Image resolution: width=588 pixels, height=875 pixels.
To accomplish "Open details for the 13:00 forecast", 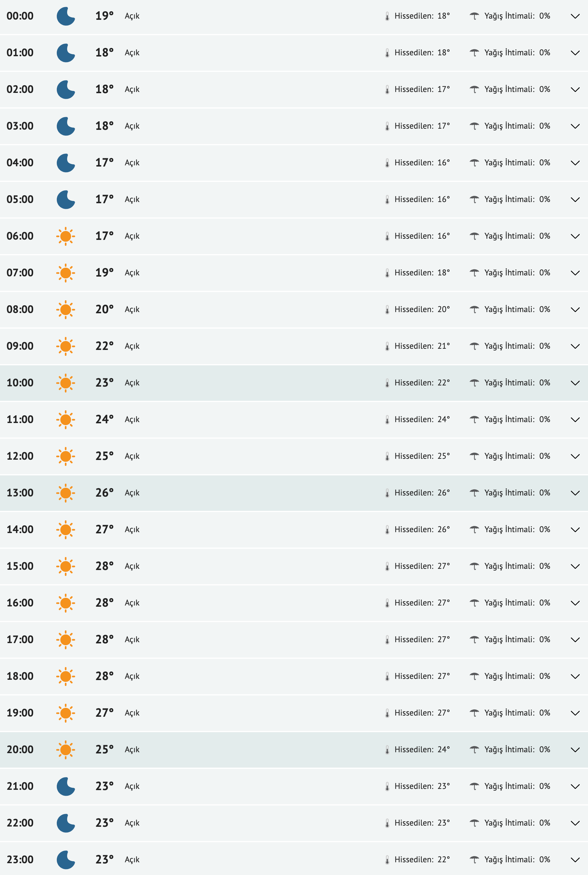I will click(575, 493).
